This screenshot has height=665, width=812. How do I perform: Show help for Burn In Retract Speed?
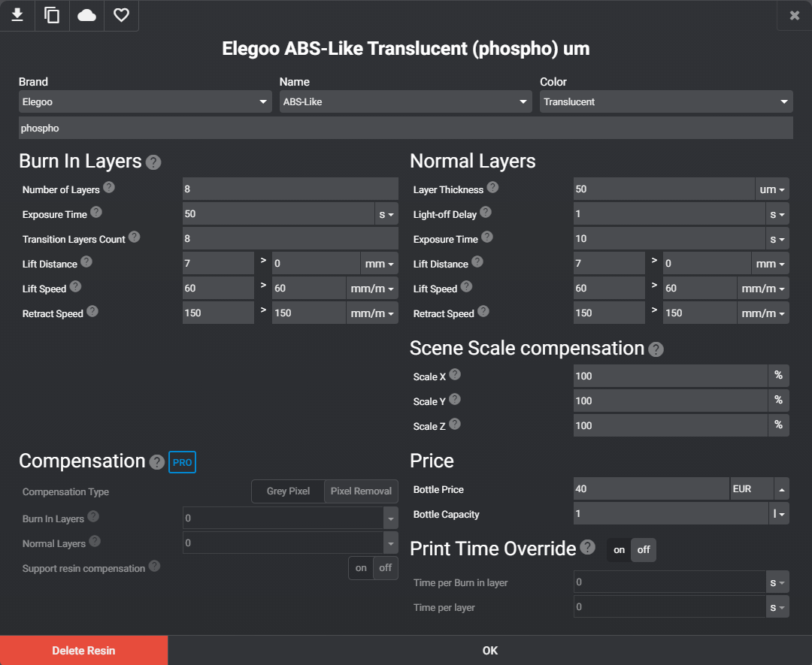coord(92,312)
